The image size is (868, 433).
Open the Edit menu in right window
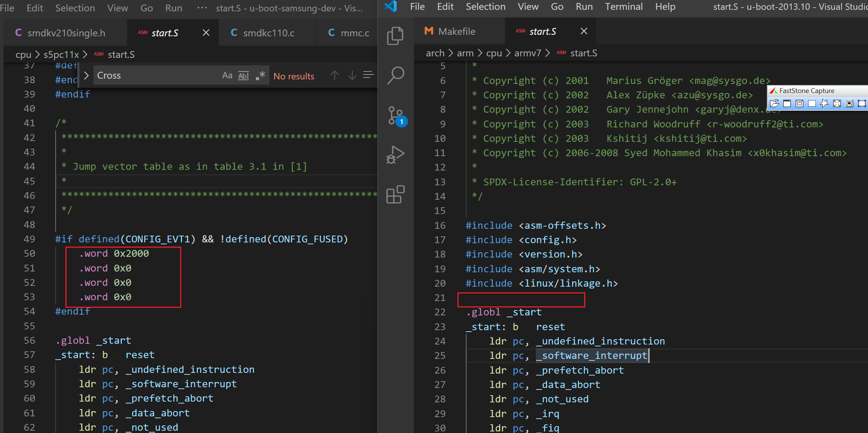pos(445,7)
